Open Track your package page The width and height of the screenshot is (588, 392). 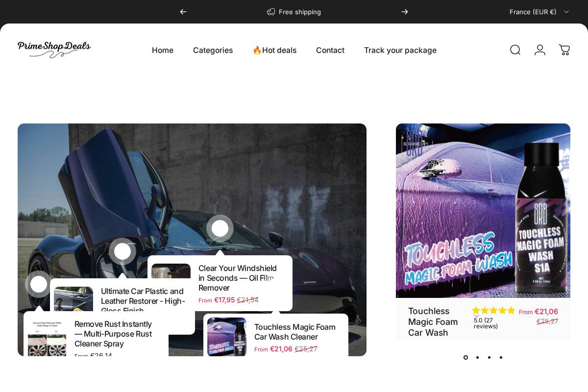[x=400, y=50]
